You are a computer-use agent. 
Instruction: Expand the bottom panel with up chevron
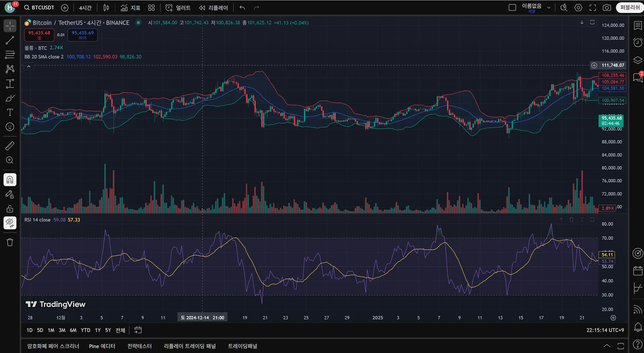point(607,346)
